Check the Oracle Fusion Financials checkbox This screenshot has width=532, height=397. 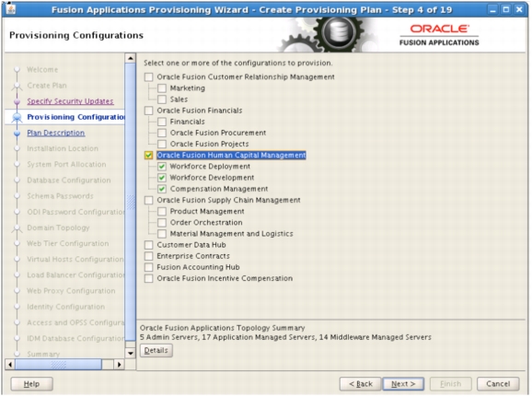[148, 111]
